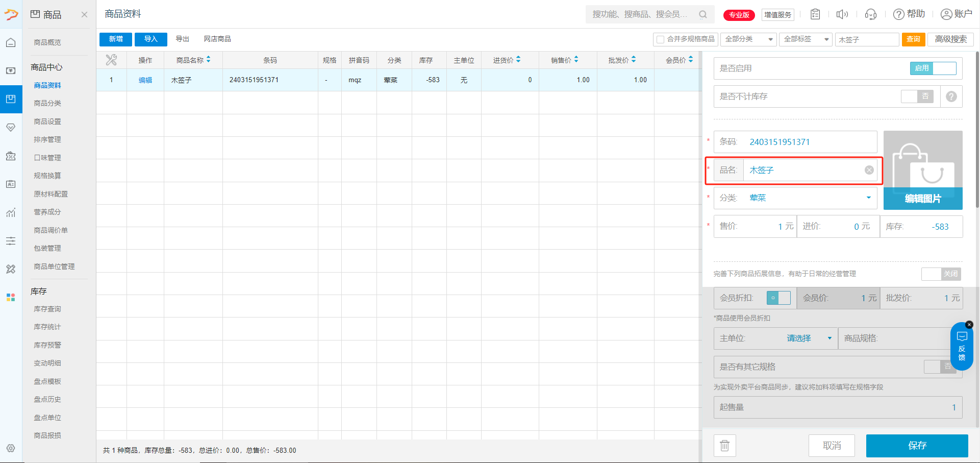This screenshot has height=463, width=980.
Task: Open the 主单位 请选择 dropdown
Action: coord(809,338)
